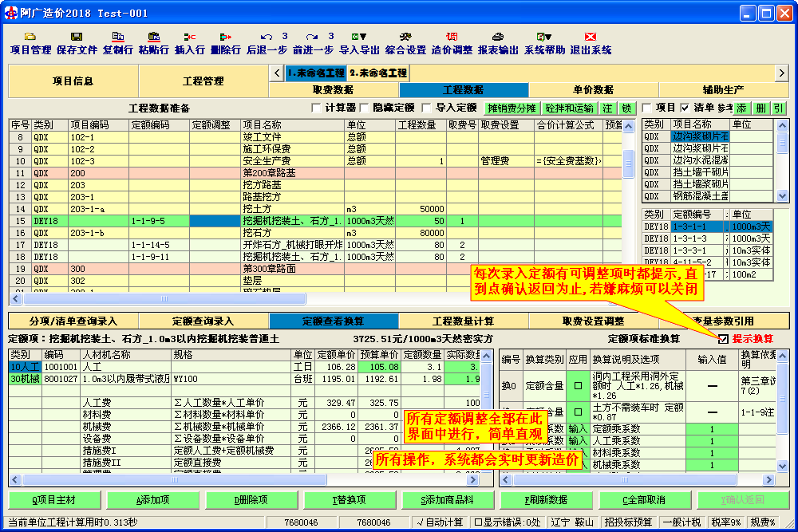Open the 单价数据 tab

594,90
